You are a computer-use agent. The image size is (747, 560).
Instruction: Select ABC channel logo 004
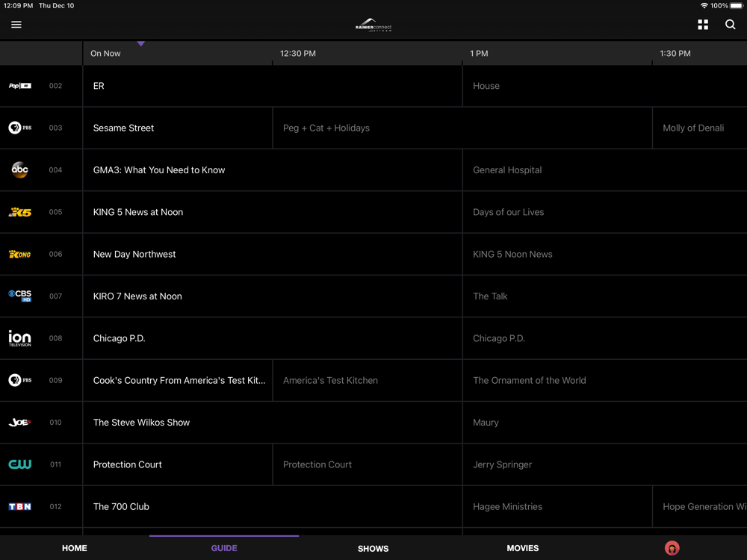[20, 169]
